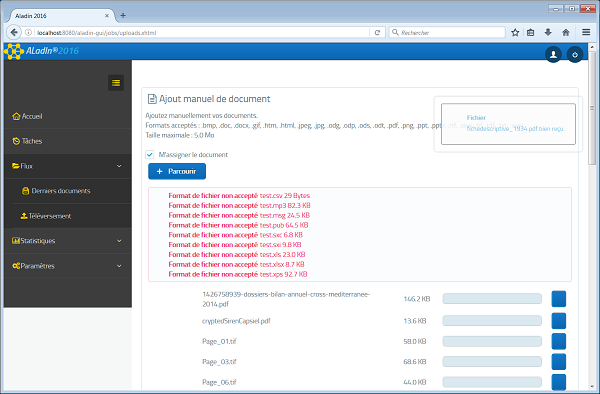
Task: Click the page vertical scrollbar thumb
Action: tap(592, 108)
